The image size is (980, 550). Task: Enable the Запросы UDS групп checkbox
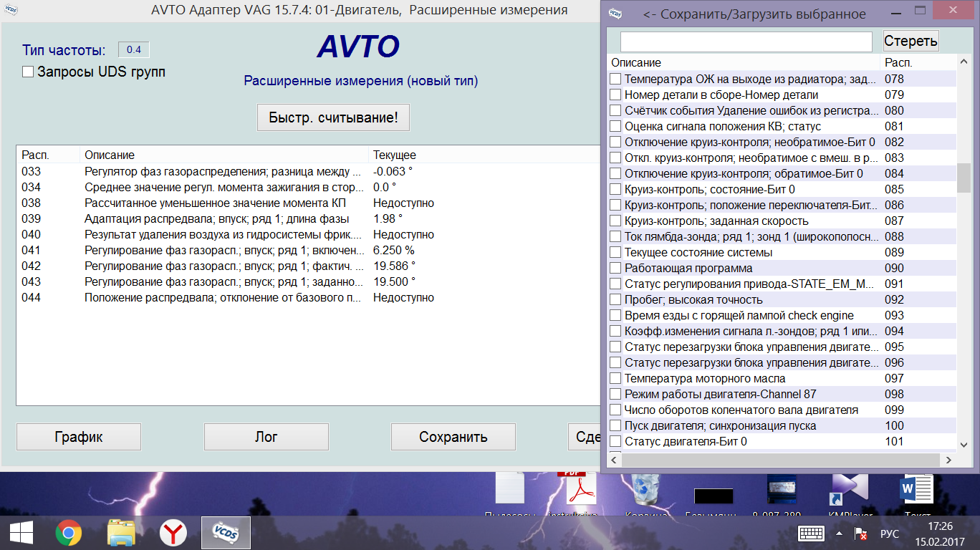[x=28, y=72]
